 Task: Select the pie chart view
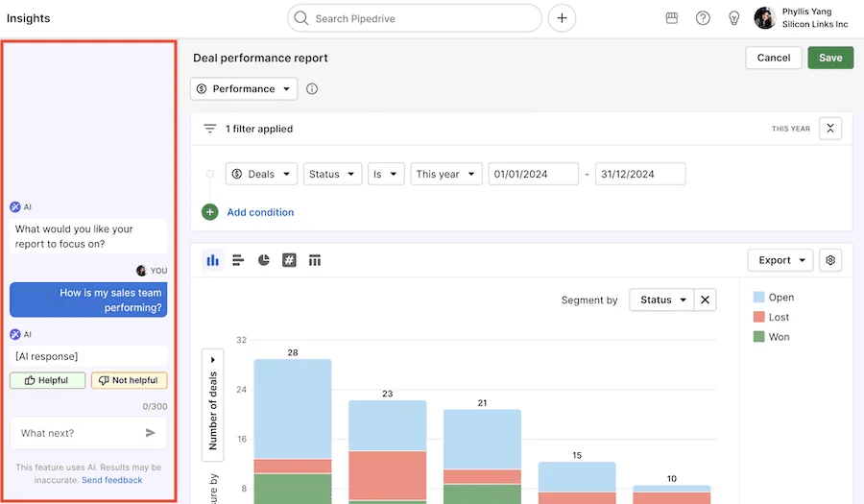click(x=263, y=260)
